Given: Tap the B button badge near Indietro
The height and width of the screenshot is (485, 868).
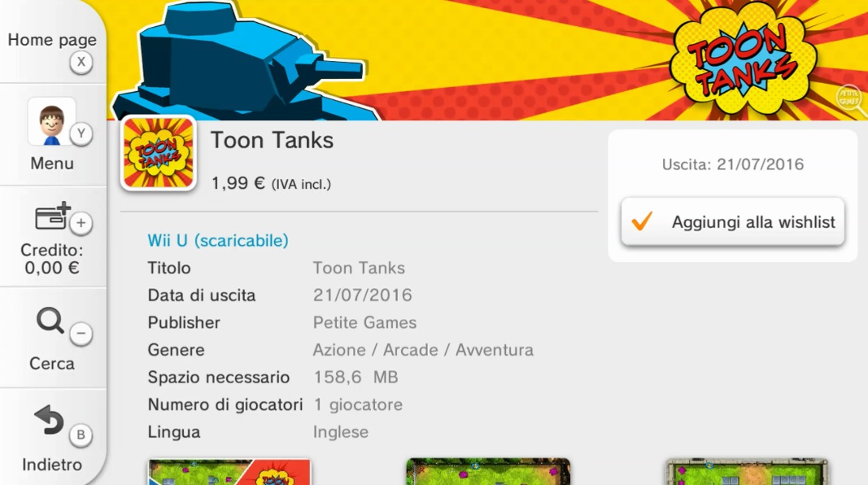Looking at the screenshot, I should click(x=81, y=435).
